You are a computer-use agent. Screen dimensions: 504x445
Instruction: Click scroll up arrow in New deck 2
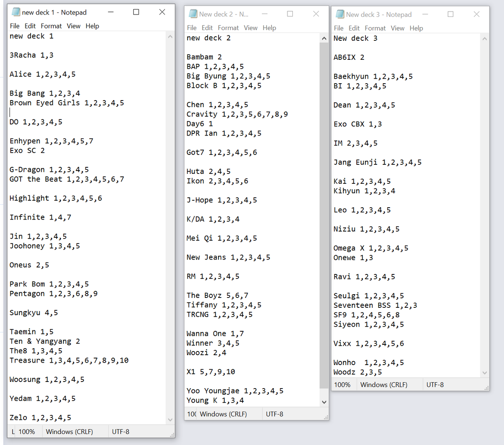pyautogui.click(x=324, y=38)
